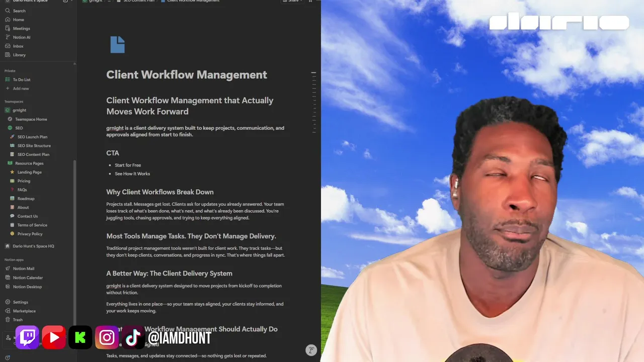Viewport: 644px width, 362px height.
Task: Click the table of contents minimap
Action: [x=313, y=102]
